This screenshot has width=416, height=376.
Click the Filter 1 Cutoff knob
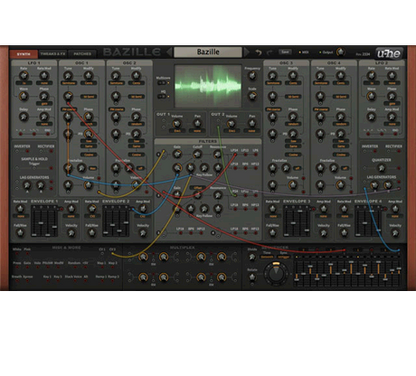197,154
